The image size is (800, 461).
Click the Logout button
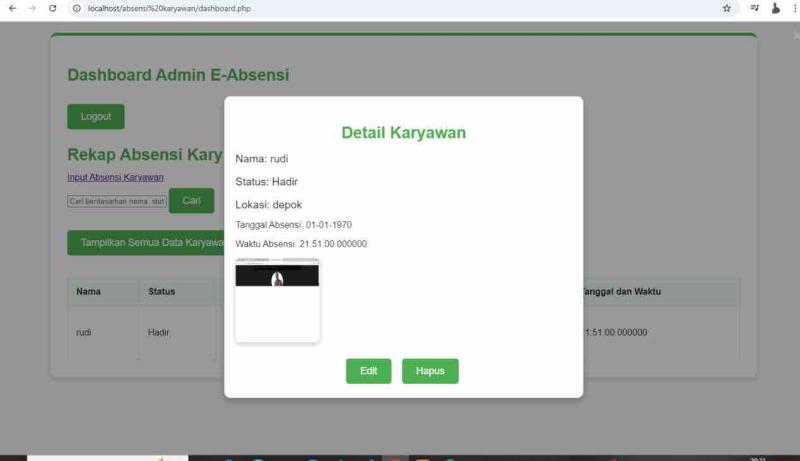pos(96,116)
